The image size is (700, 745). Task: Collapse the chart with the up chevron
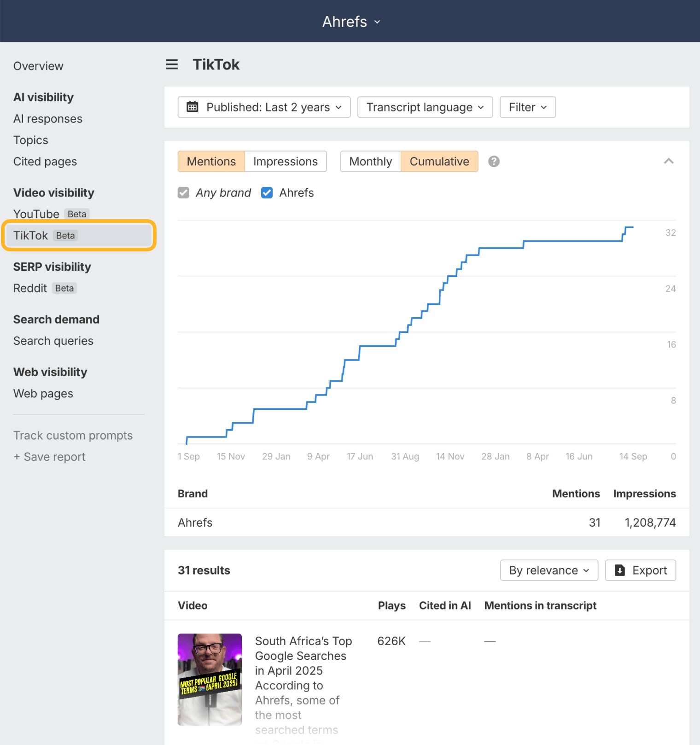point(669,161)
